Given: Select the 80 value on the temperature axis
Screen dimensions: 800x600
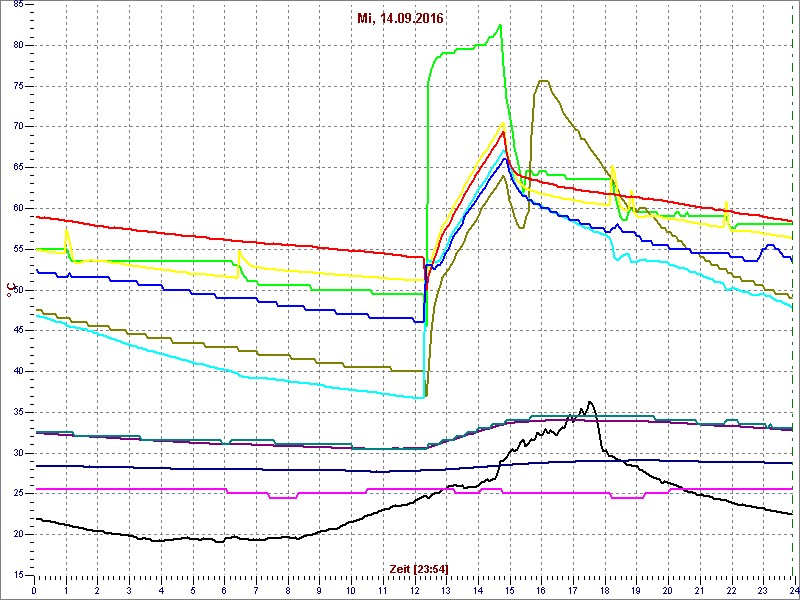Looking at the screenshot, I should (17, 45).
